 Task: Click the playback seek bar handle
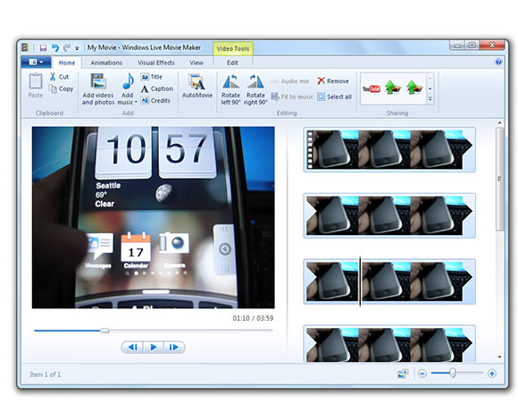coord(104,331)
